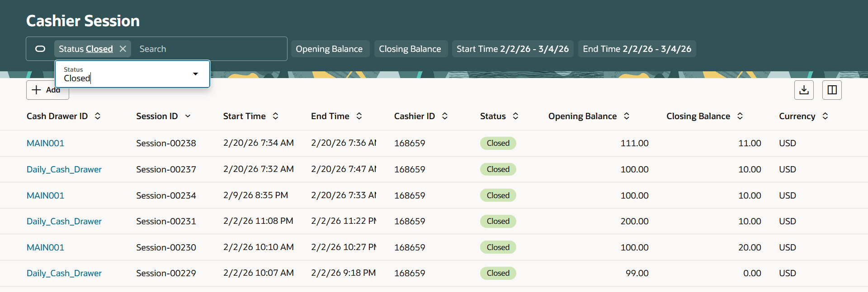The image size is (868, 292).
Task: Click the Closed badge for Session-00234
Action: click(498, 195)
